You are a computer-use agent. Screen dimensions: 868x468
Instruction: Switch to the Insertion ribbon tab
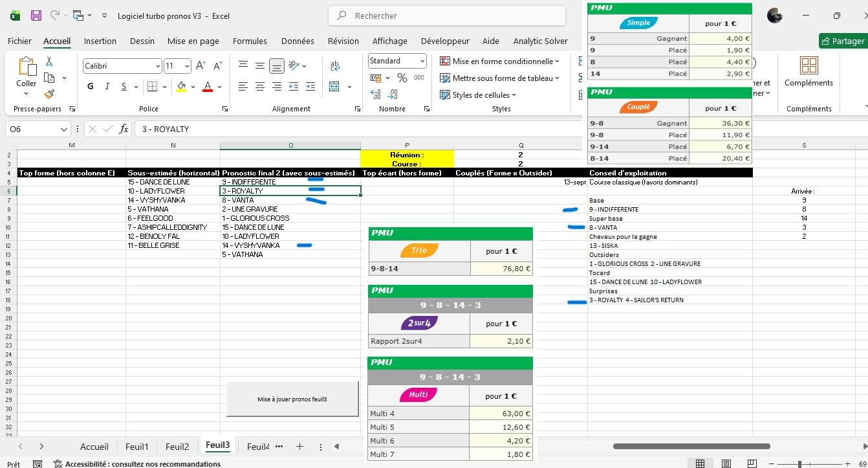[x=100, y=41]
